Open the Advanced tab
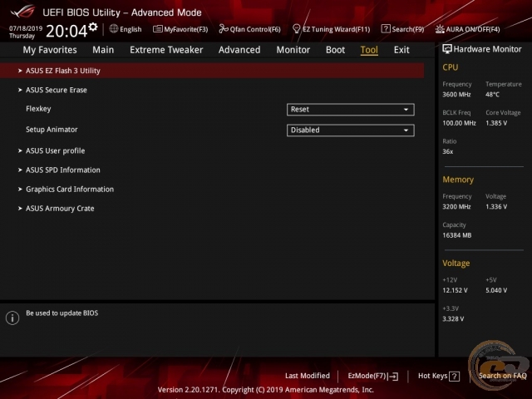 [x=239, y=50]
